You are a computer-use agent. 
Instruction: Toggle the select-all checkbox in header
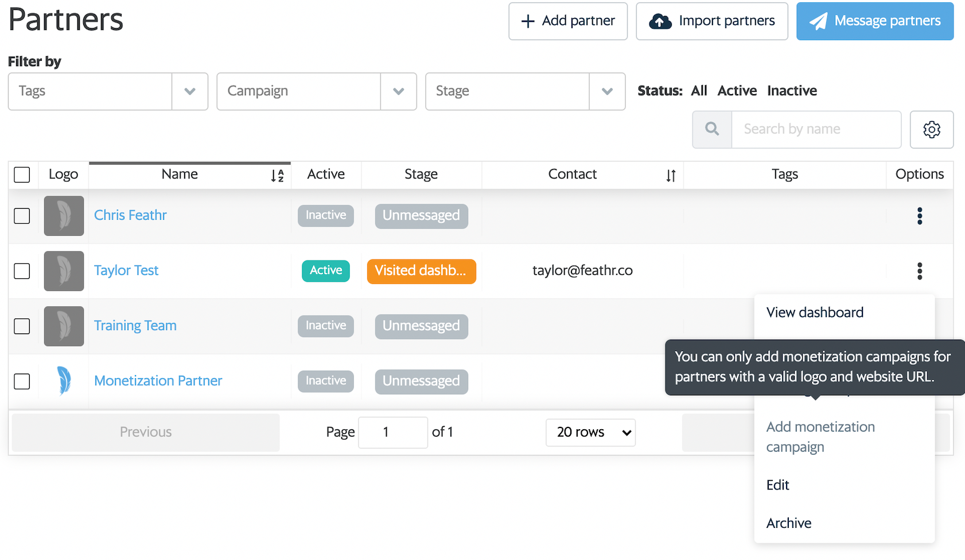point(22,174)
